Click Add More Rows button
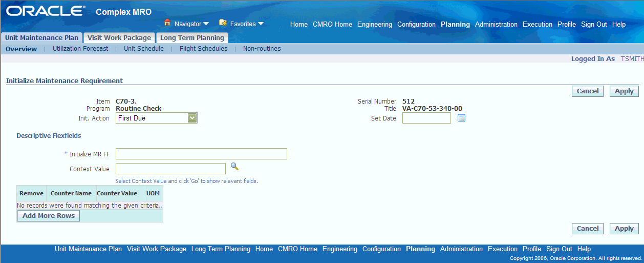The height and width of the screenshot is (263, 644). tap(49, 216)
